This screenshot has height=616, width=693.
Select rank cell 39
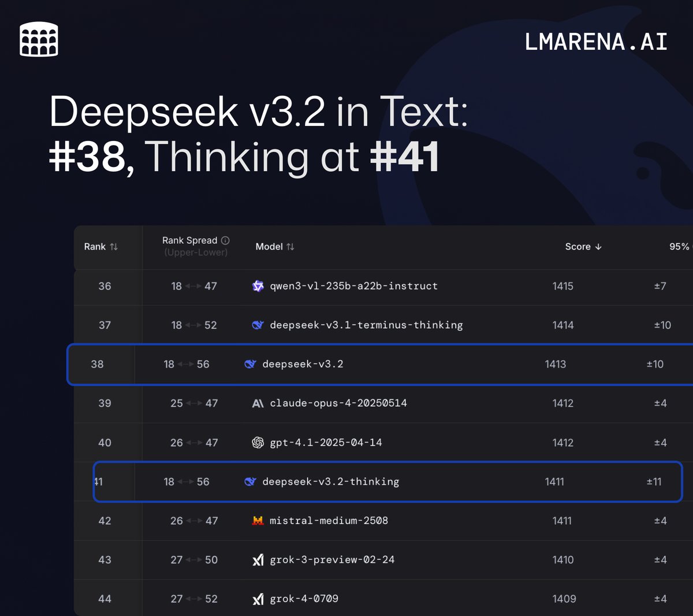click(105, 403)
